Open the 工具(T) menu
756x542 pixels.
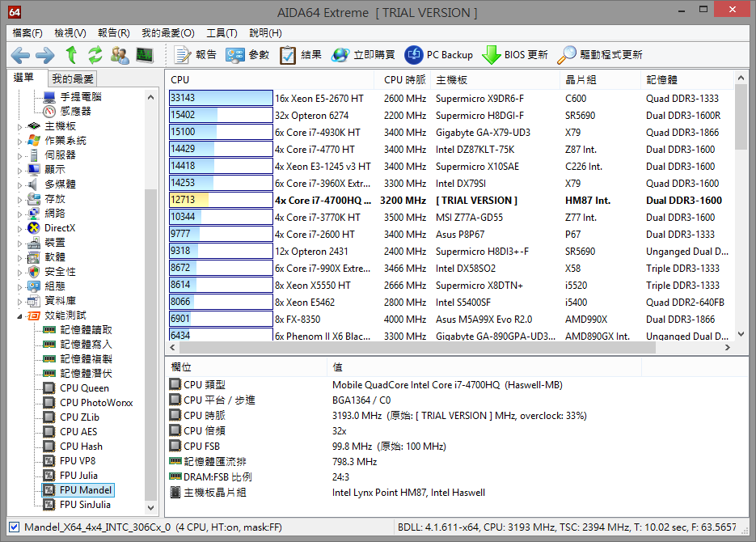[x=222, y=33]
